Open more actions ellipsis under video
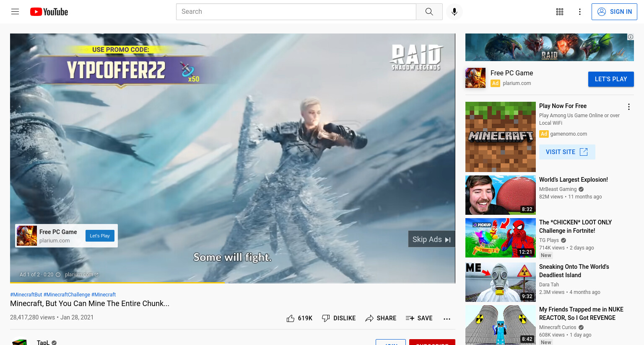The height and width of the screenshot is (345, 644). point(447,319)
